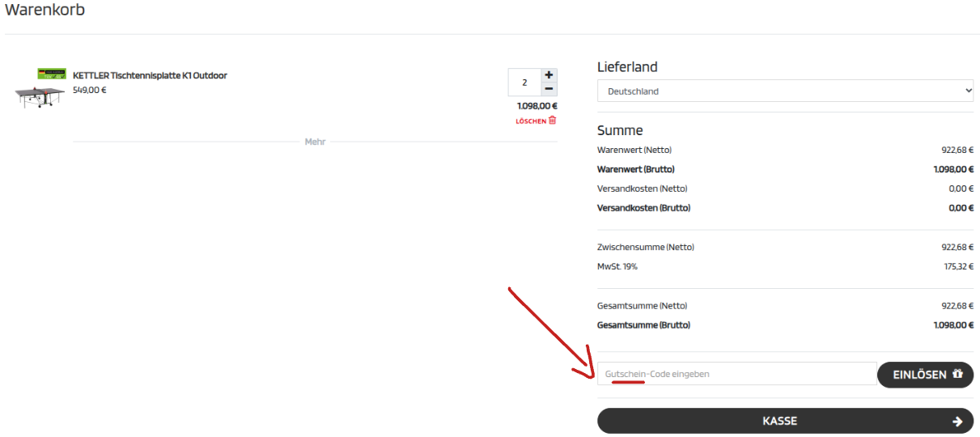Click the gift icon on EINLÖSEN button

[957, 374]
